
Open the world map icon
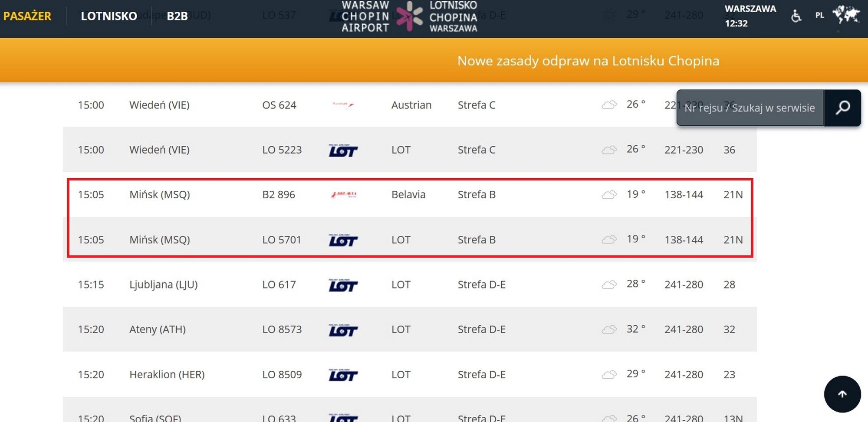846,15
